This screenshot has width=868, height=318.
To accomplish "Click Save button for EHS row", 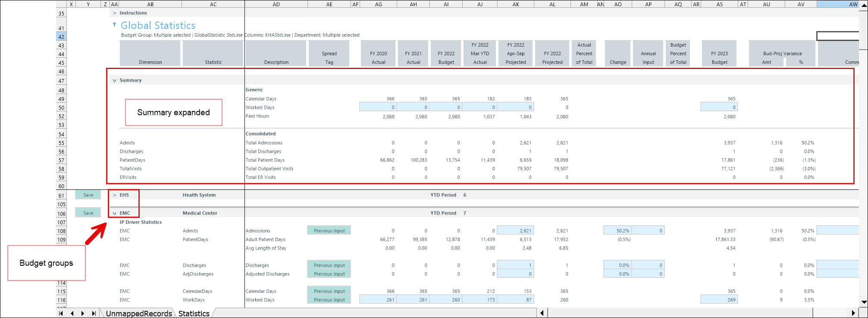I will (88, 195).
